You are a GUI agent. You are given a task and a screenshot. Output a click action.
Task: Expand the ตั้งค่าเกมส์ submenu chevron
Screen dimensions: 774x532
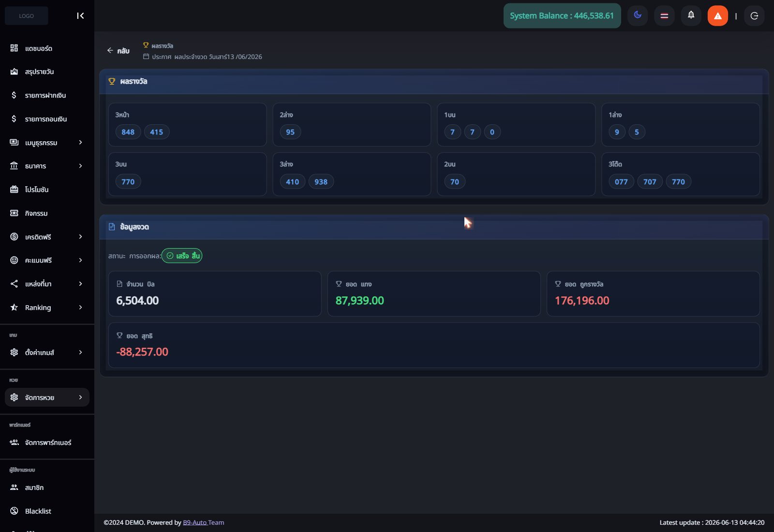[x=80, y=352]
